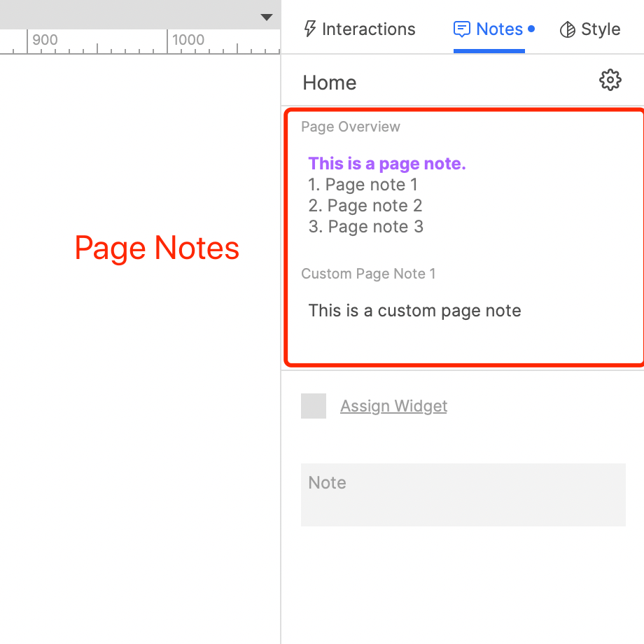The height and width of the screenshot is (644, 644).
Task: Click the 'Page note 2' list item
Action: 365,205
